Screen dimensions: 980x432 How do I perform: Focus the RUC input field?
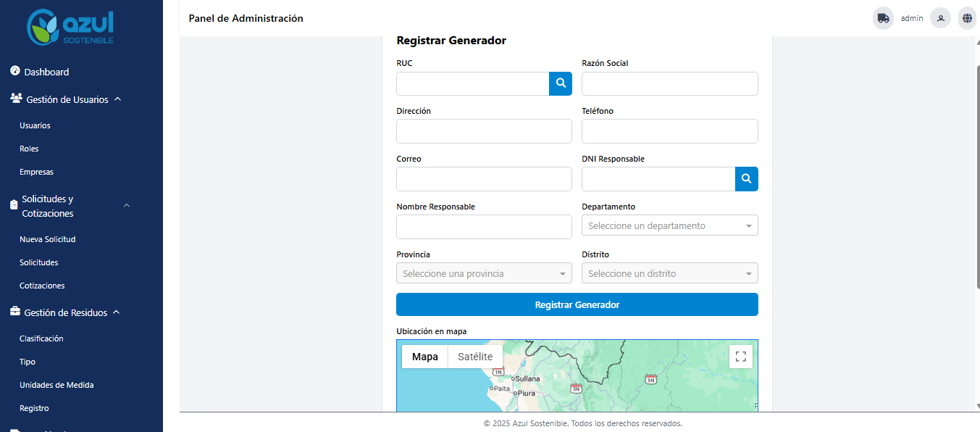click(x=472, y=83)
